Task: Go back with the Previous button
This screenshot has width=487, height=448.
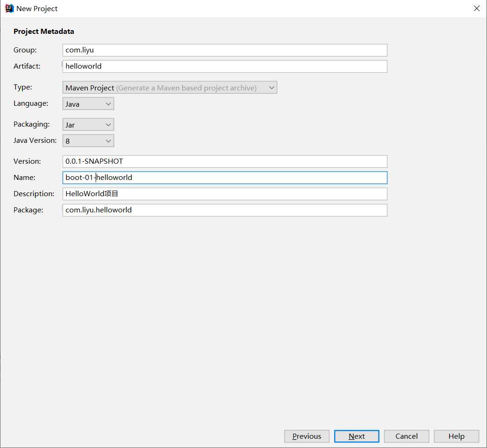Action: [306, 436]
